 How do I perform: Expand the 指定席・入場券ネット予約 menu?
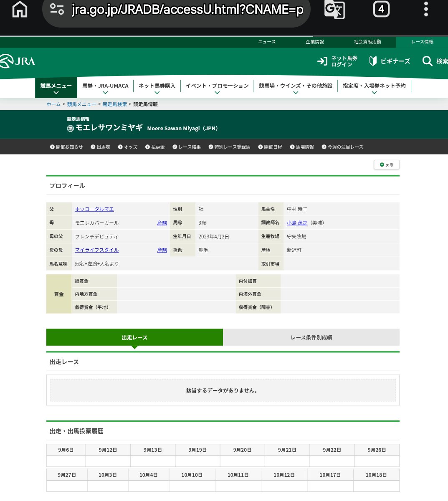click(x=374, y=88)
